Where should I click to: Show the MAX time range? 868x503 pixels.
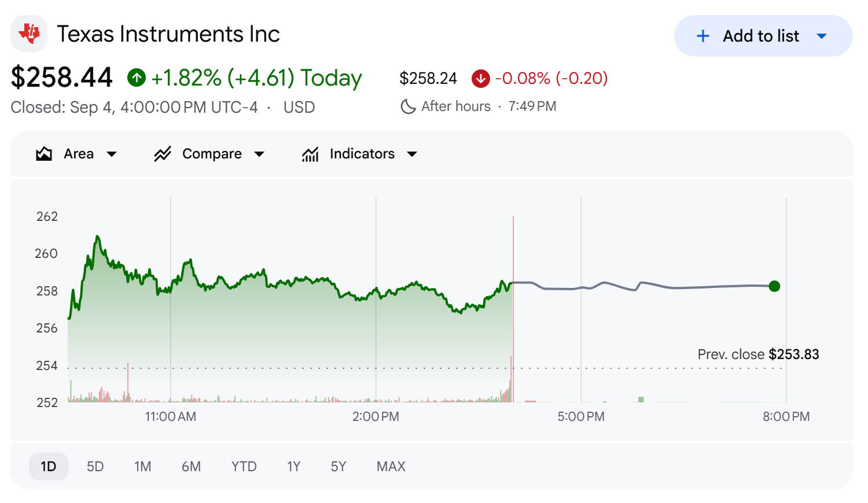point(391,466)
